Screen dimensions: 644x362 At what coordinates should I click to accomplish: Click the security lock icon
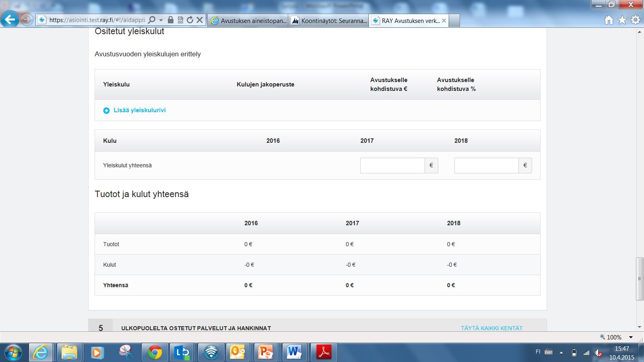point(171,20)
